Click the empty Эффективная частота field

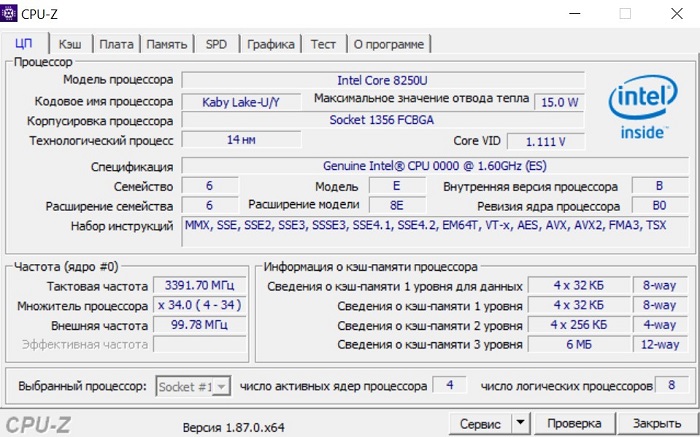[x=199, y=345]
